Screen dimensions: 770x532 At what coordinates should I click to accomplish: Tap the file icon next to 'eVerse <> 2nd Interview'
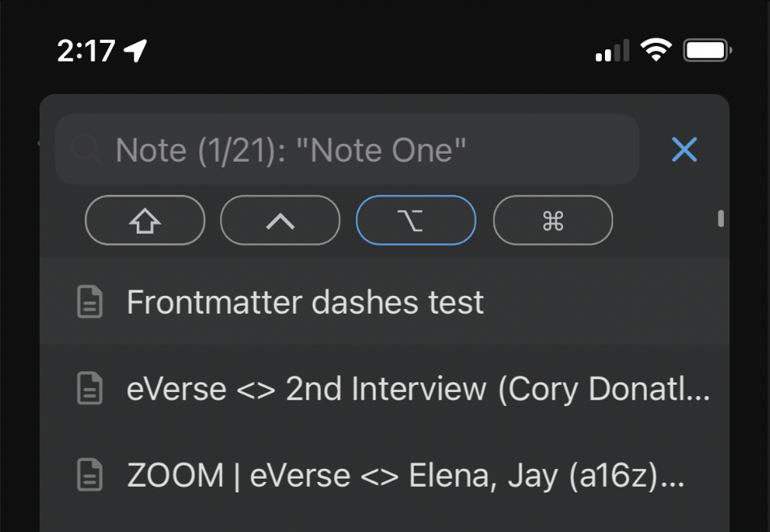[89, 388]
